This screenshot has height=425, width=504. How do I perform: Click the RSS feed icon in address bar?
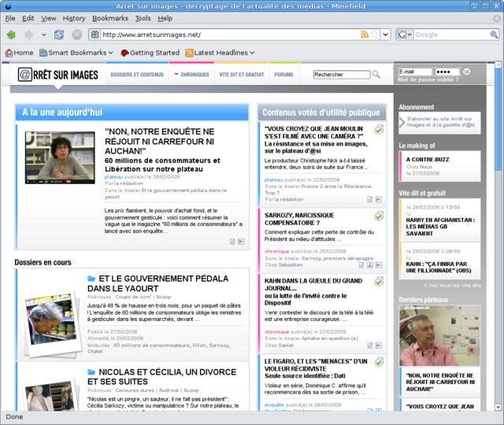tap(365, 35)
